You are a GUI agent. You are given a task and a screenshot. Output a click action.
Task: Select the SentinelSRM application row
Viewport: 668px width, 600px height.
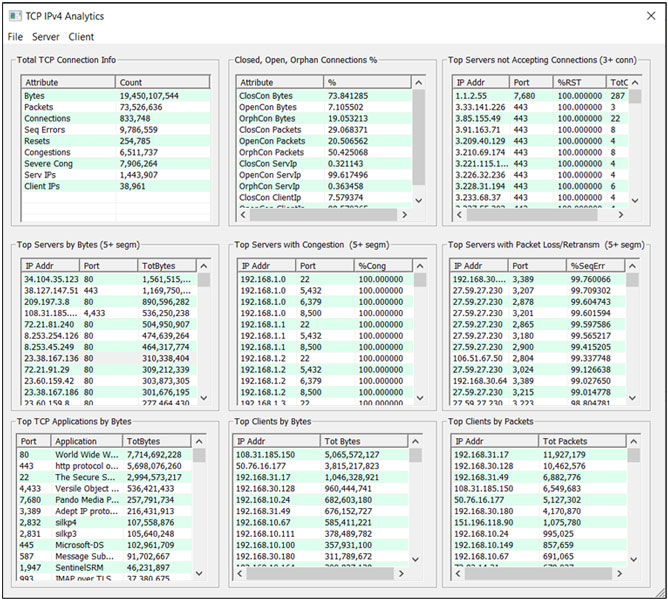click(104, 568)
